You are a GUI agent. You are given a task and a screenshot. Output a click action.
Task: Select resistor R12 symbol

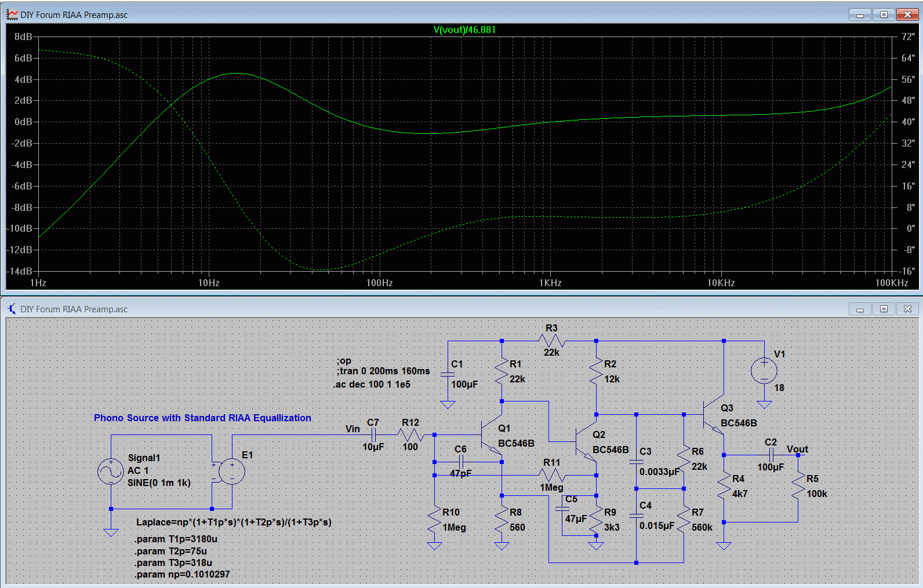click(410, 434)
